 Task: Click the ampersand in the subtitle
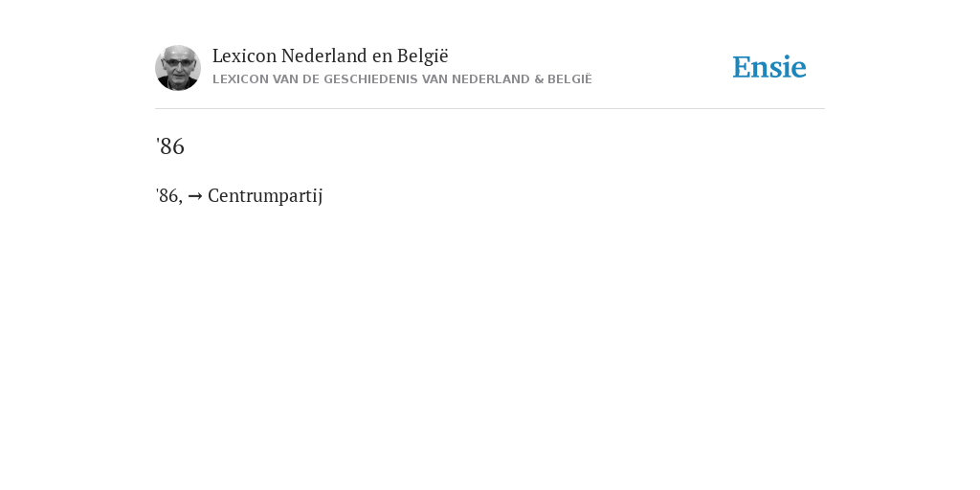click(539, 79)
